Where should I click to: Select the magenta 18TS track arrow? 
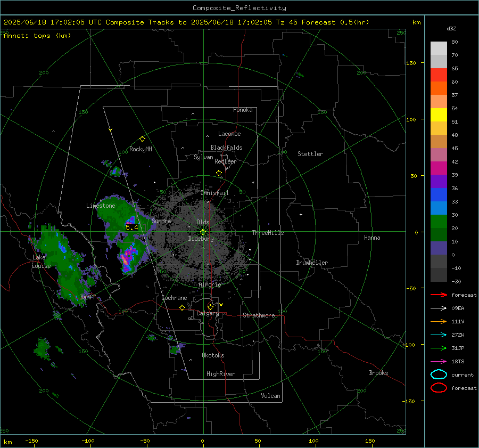pos(439,362)
